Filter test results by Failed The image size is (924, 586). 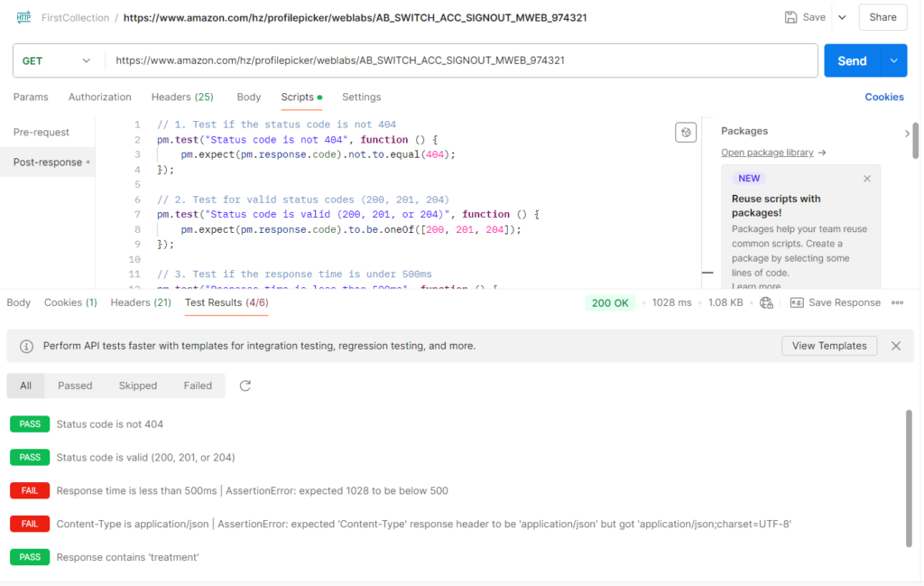click(x=198, y=386)
